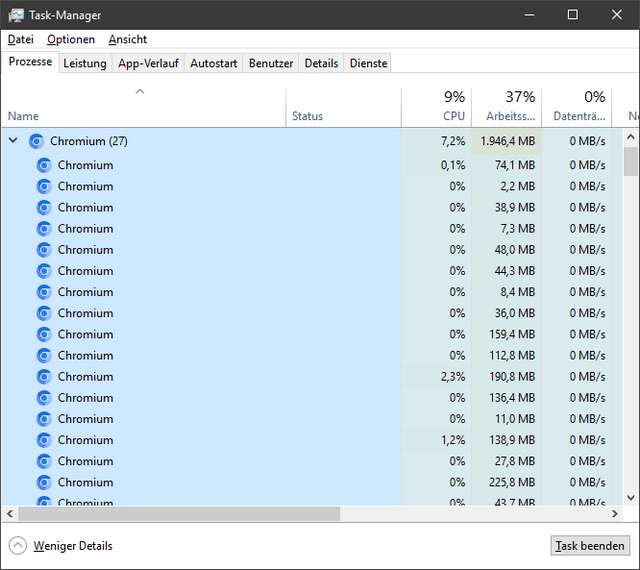Click the Chromium (27) group icon

(x=36, y=141)
